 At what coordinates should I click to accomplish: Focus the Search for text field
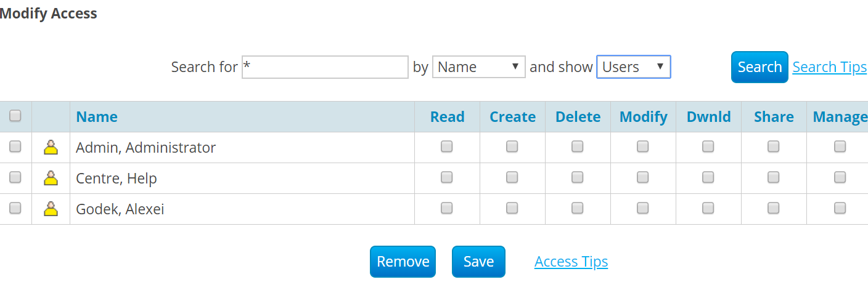tap(325, 67)
